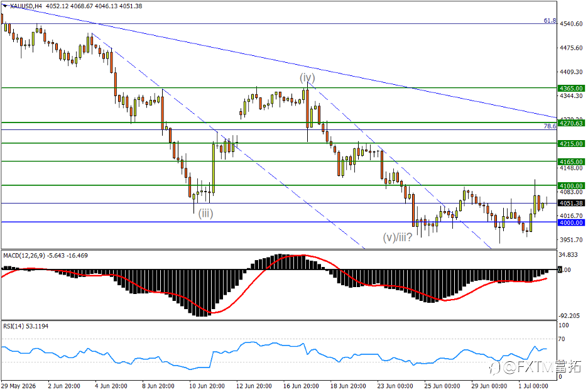Click the 10 Jun 20:00 time label
Viewport: 588px width, 392px height.
click(x=207, y=386)
